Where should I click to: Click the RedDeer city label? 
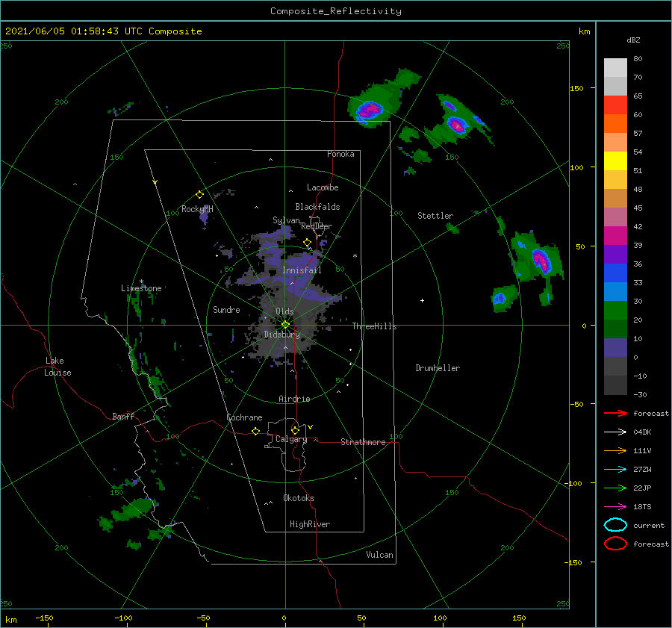[x=317, y=226]
